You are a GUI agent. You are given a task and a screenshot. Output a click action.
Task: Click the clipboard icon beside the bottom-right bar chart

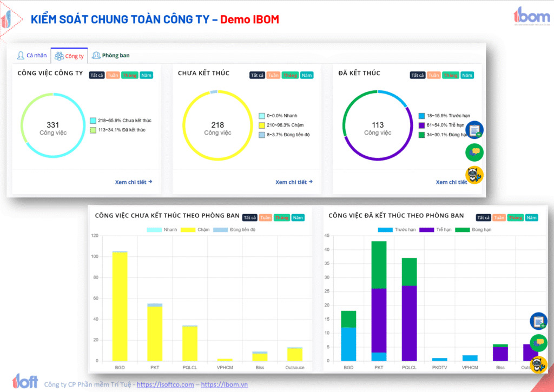538,321
